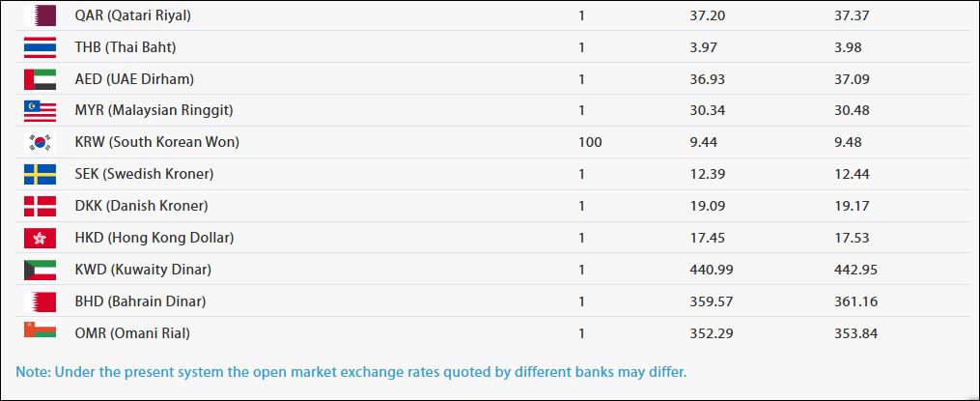Click the exchange rates note text

tap(350, 371)
